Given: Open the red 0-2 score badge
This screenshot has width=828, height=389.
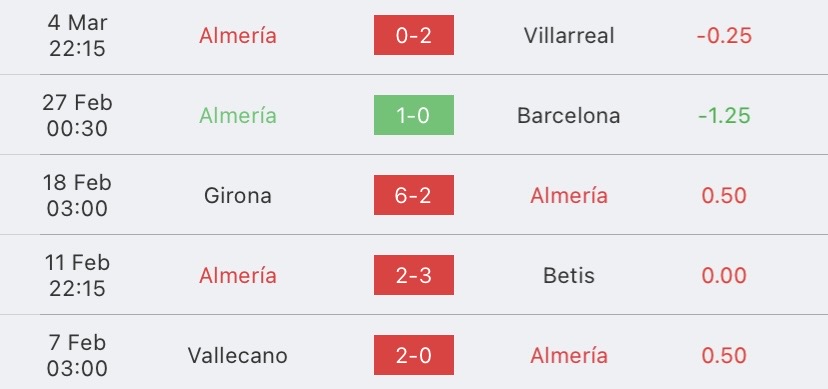Looking at the screenshot, I should point(413,35).
